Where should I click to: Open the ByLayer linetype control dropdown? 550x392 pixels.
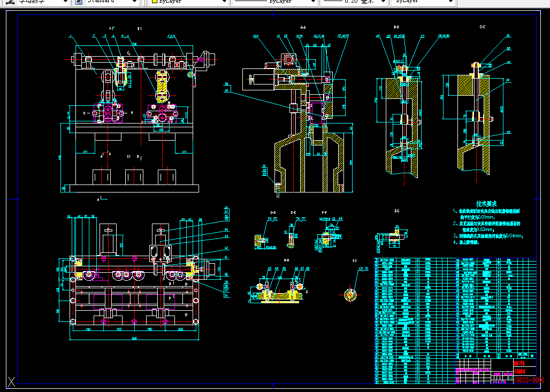click(x=274, y=2)
